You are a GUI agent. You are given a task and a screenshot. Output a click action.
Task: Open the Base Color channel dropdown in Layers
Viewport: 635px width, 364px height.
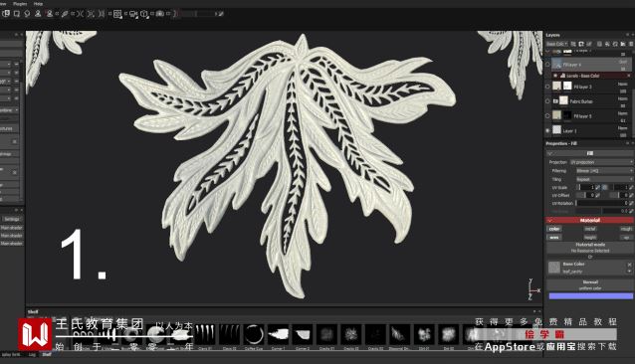[556, 44]
